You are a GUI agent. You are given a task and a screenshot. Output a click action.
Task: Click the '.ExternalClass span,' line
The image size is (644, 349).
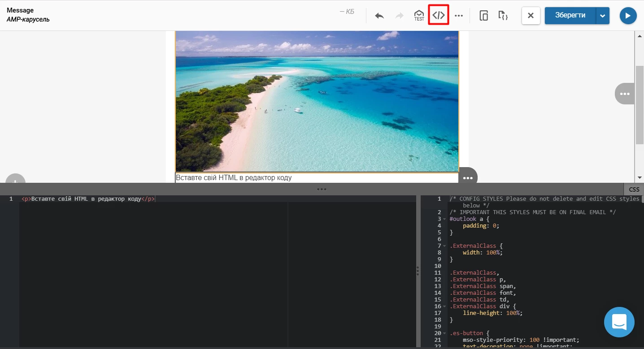[x=483, y=286]
